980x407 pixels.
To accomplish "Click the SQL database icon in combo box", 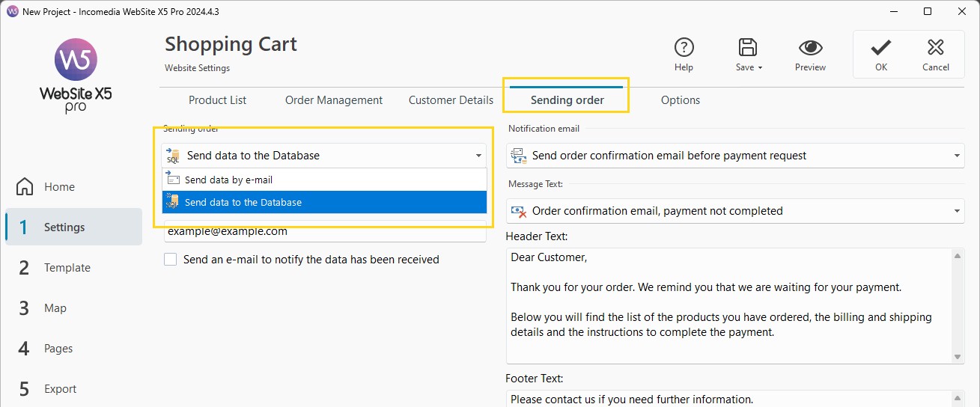I will (x=173, y=156).
